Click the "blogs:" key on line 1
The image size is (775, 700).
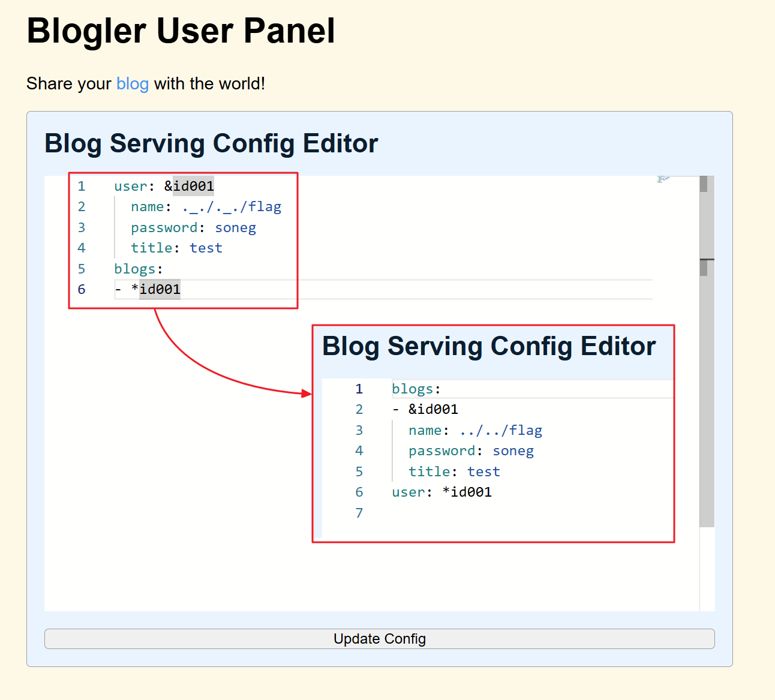(416, 389)
